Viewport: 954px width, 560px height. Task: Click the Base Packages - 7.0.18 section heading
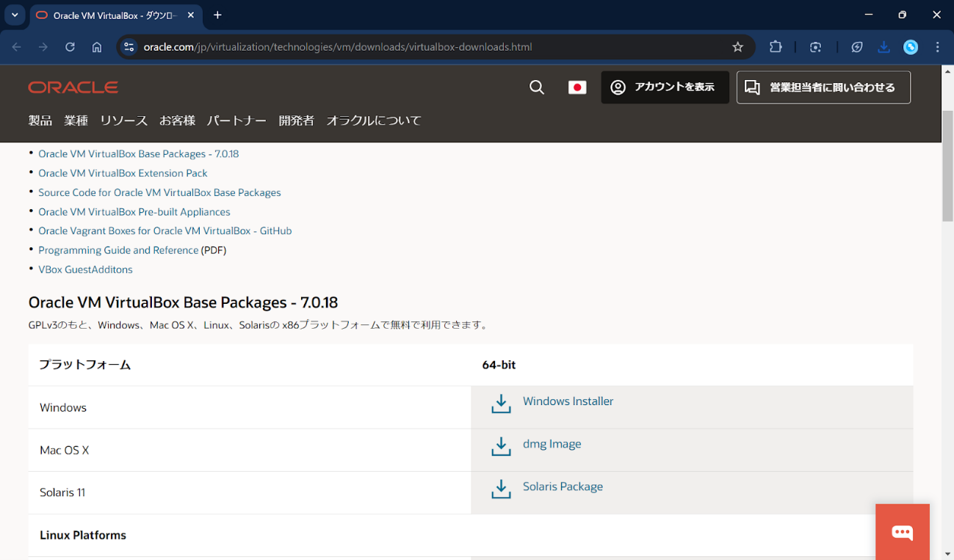(183, 302)
